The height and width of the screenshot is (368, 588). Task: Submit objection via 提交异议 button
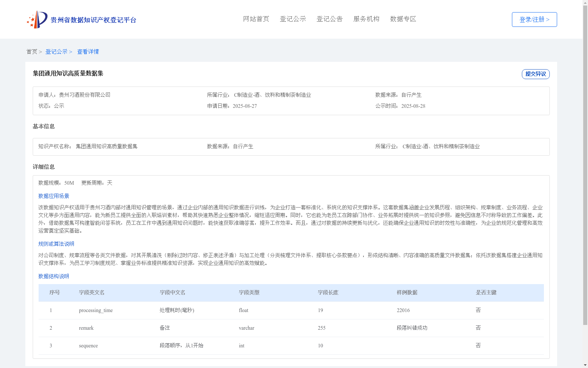pos(536,74)
